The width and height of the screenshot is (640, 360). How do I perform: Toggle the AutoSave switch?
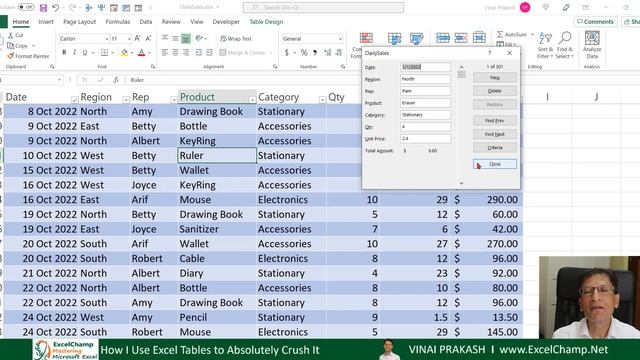pyautogui.click(x=26, y=7)
